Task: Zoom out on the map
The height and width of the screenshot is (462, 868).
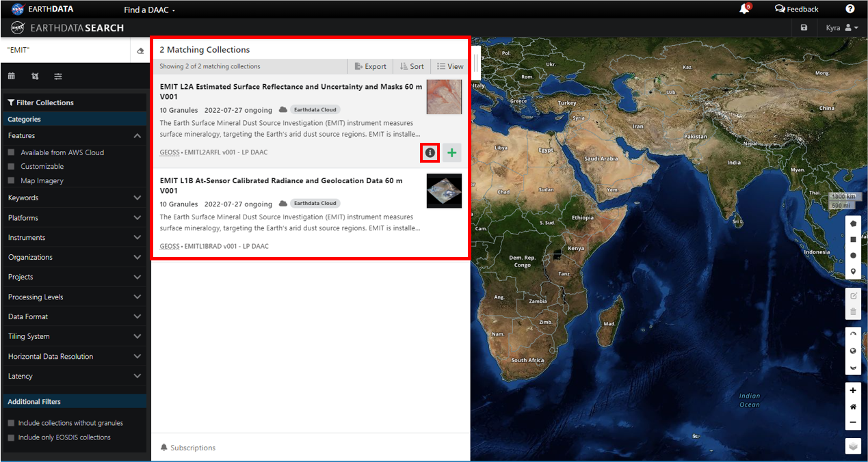Action: (x=853, y=422)
